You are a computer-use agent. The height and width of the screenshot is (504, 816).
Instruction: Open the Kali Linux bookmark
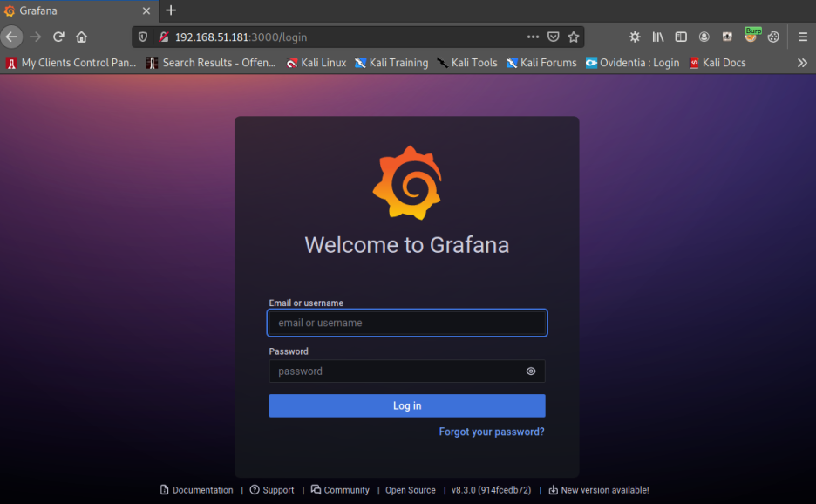[x=316, y=63]
